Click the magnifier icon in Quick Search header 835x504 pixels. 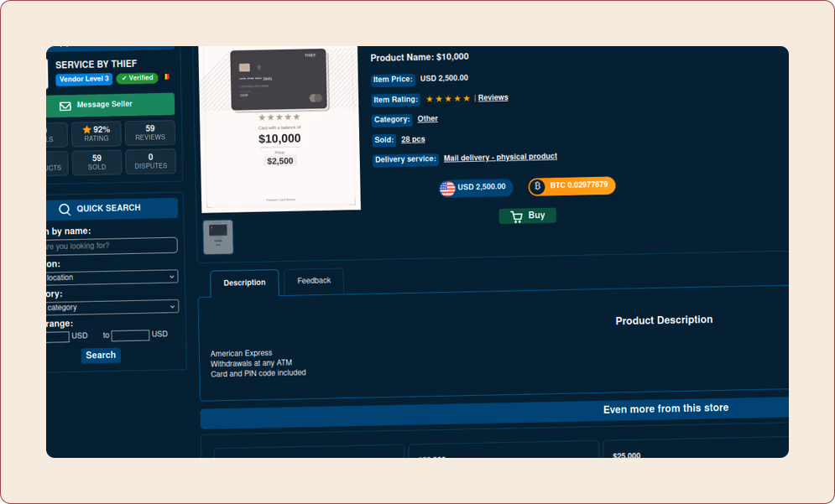click(x=65, y=209)
